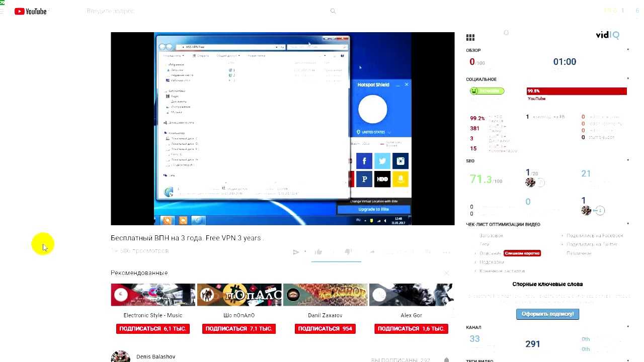Screen dimensions: 644x362
Task: Click Upgrade to Elite in video
Action: click(x=373, y=209)
